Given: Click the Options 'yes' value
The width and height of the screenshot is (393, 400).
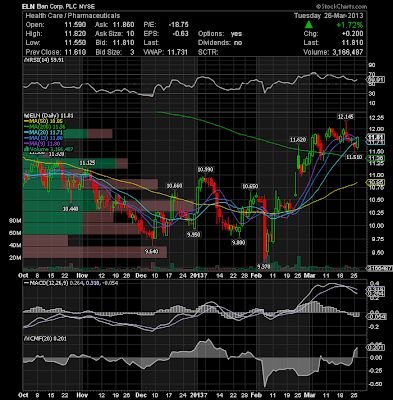Looking at the screenshot, I should 236,34.
